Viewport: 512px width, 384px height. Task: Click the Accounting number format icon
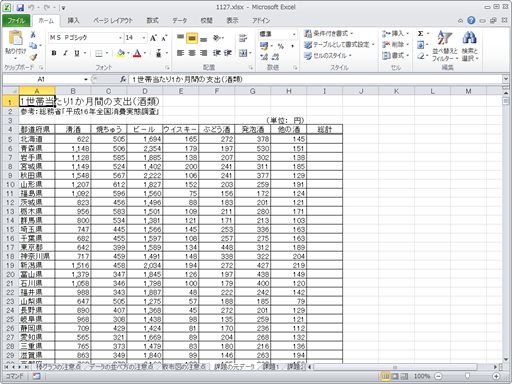point(264,46)
